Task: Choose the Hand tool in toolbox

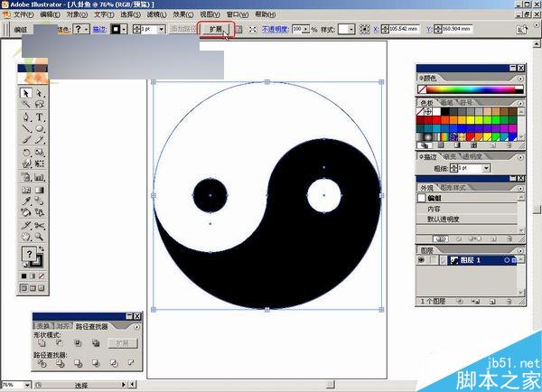Action: 26,238
